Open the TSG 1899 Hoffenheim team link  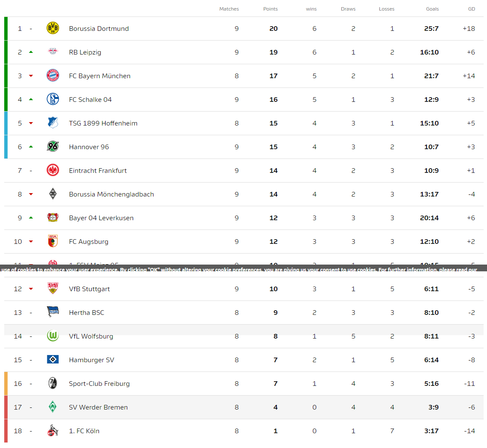[x=103, y=123]
